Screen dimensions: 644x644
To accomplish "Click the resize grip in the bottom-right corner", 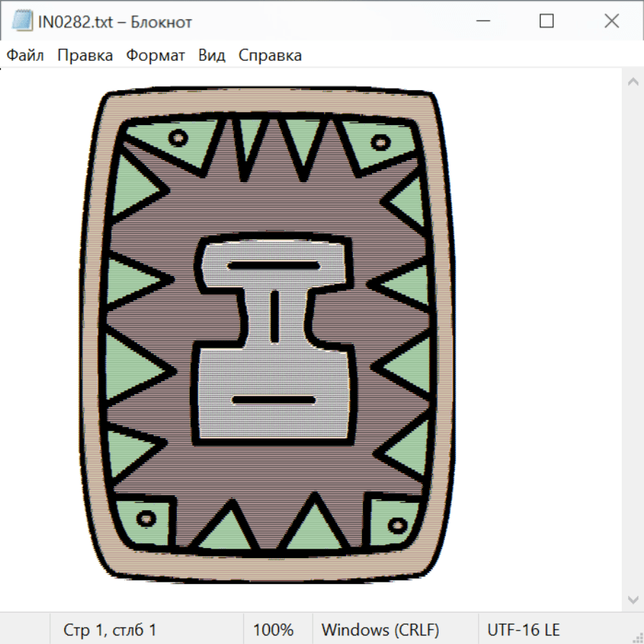I will click(x=637, y=637).
